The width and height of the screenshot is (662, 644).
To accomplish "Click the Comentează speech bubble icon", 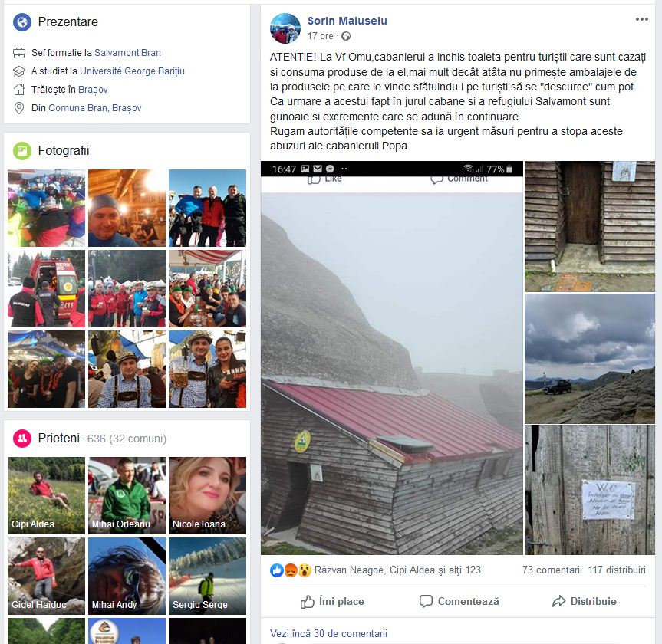I will click(426, 601).
